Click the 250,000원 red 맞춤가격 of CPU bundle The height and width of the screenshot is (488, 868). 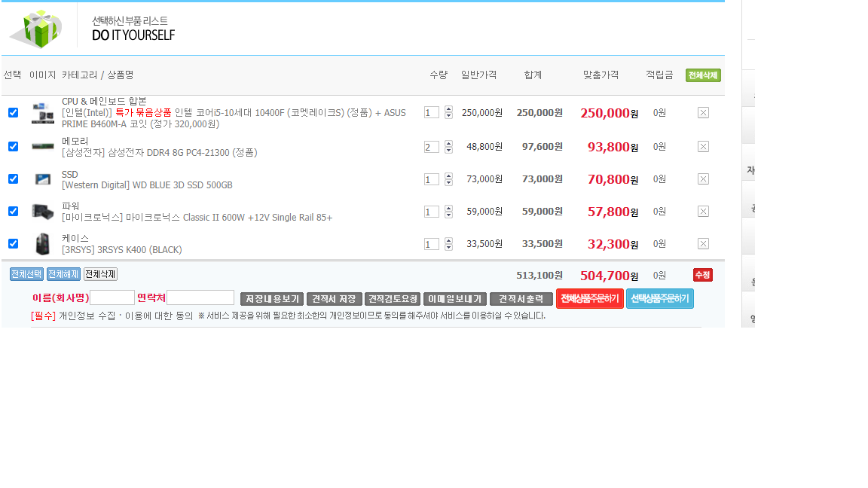(609, 113)
